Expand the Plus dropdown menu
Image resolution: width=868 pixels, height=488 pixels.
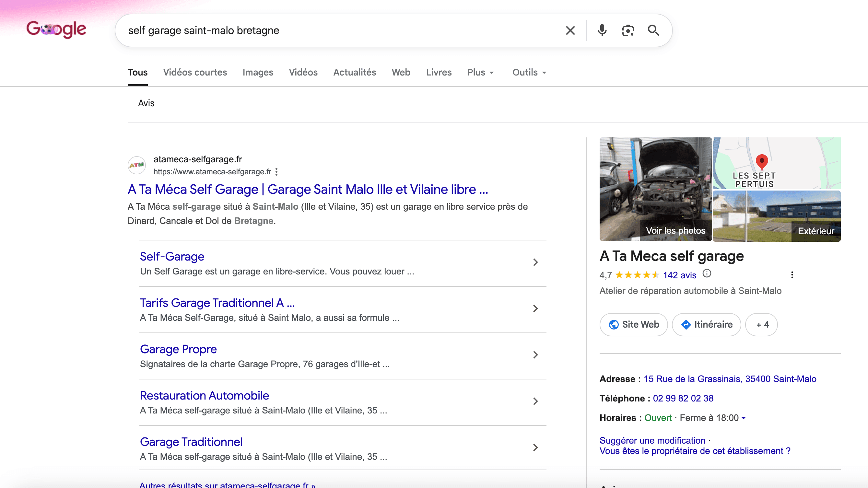(x=480, y=72)
